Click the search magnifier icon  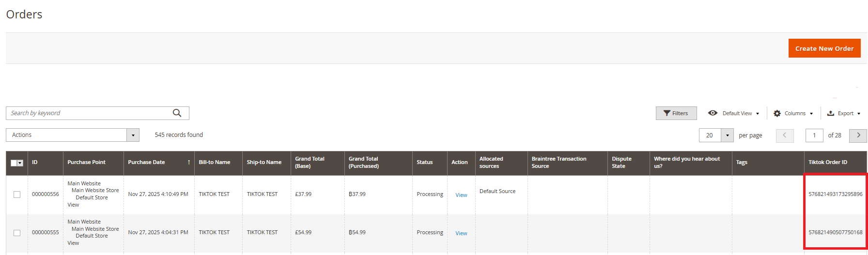tap(177, 113)
